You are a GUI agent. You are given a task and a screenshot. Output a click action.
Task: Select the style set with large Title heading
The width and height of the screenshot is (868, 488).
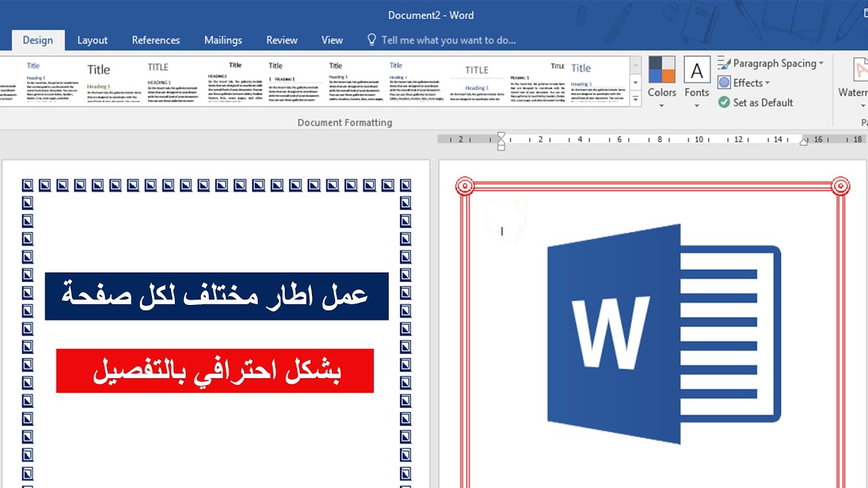[113, 81]
